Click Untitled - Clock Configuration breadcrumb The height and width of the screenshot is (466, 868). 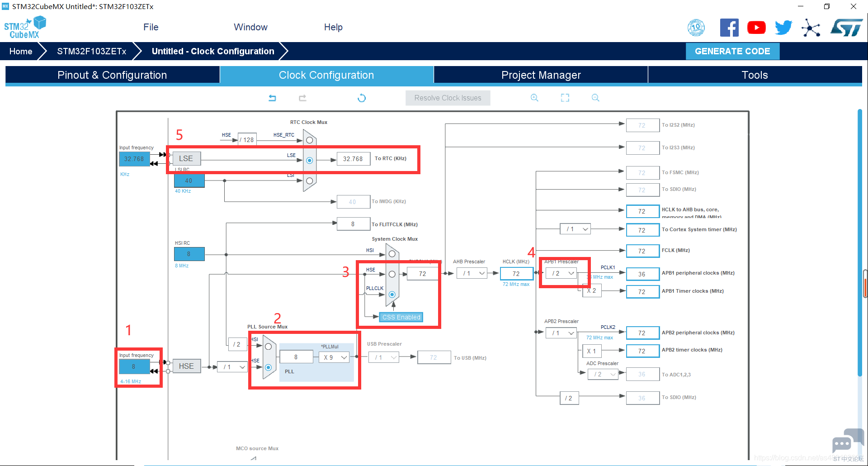[213, 51]
